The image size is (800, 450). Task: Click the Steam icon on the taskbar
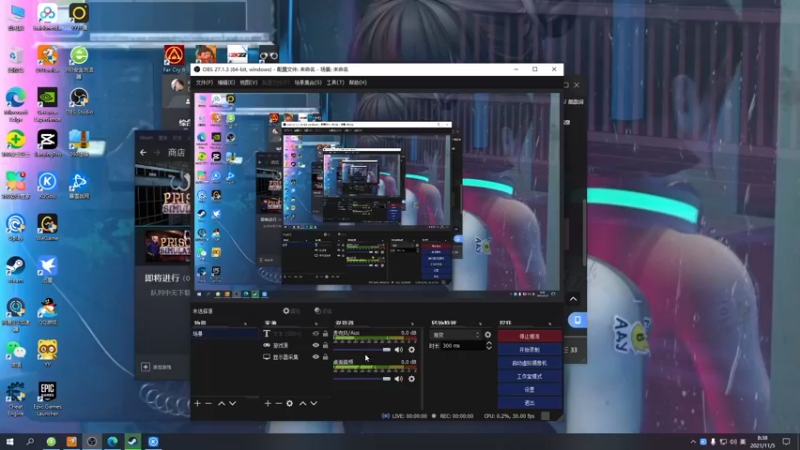(133, 442)
